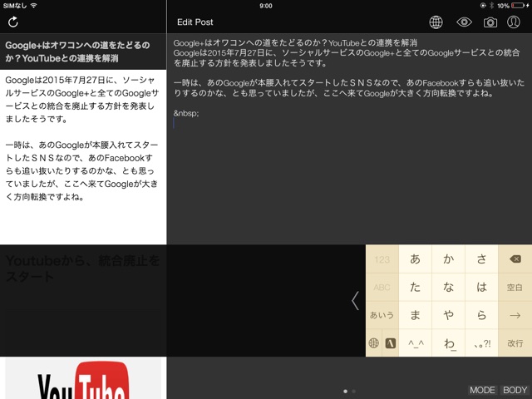This screenshot has height=399, width=532.
Task: Tap preview paragraph starting Googleは2015年7月27日
Action: click(x=81, y=100)
